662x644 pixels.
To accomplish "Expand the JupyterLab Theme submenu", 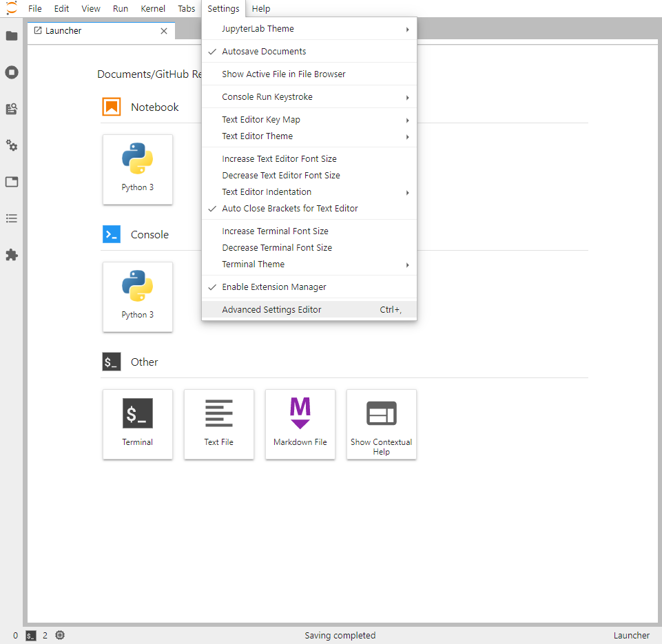I will click(309, 29).
